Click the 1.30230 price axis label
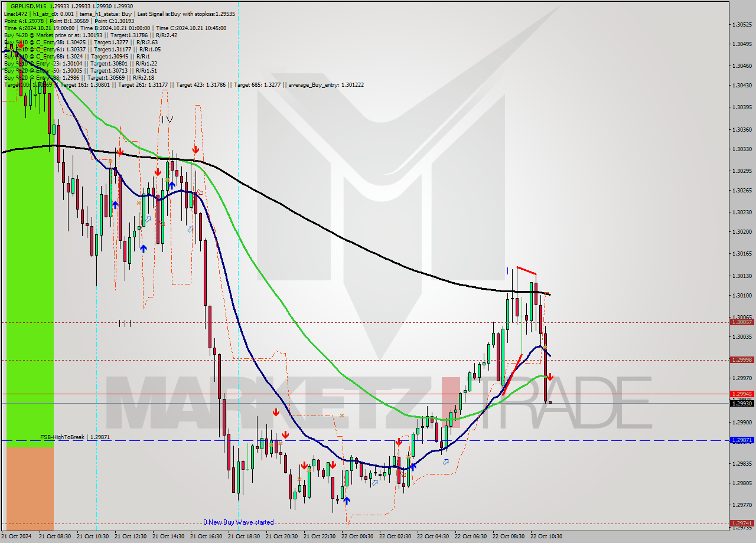Screen dimensions: 756x543 point(742,212)
